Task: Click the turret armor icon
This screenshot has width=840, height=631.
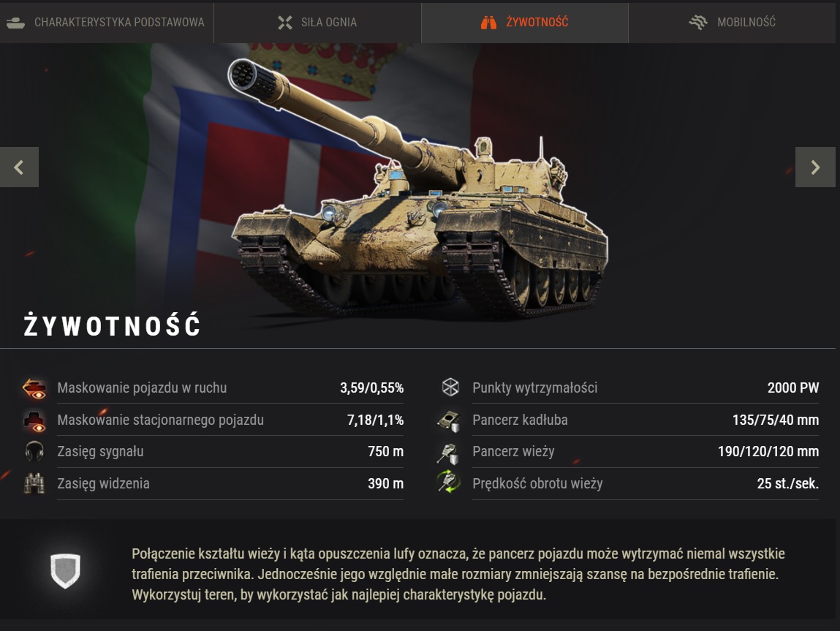Action: tap(448, 453)
